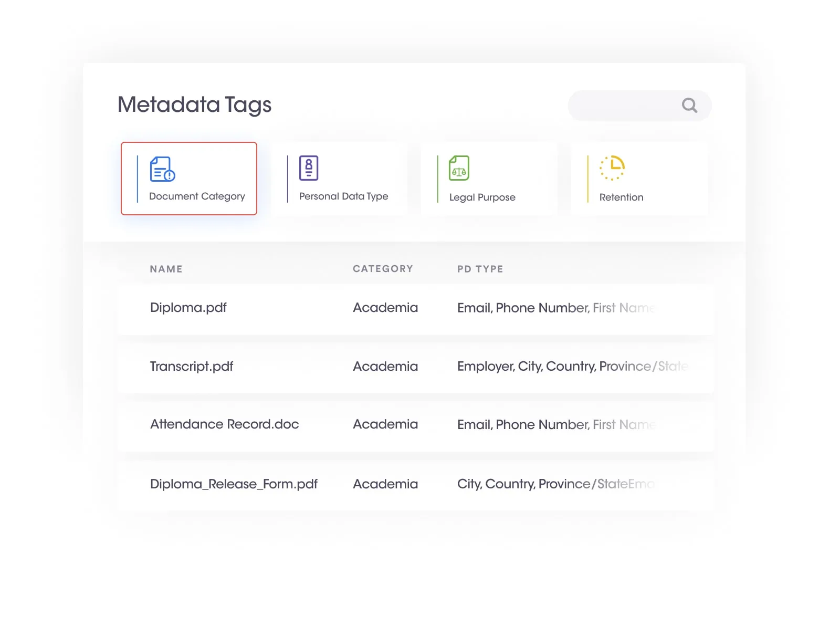Enable the Personal Data Type filter
This screenshot has width=840, height=637.
339,179
